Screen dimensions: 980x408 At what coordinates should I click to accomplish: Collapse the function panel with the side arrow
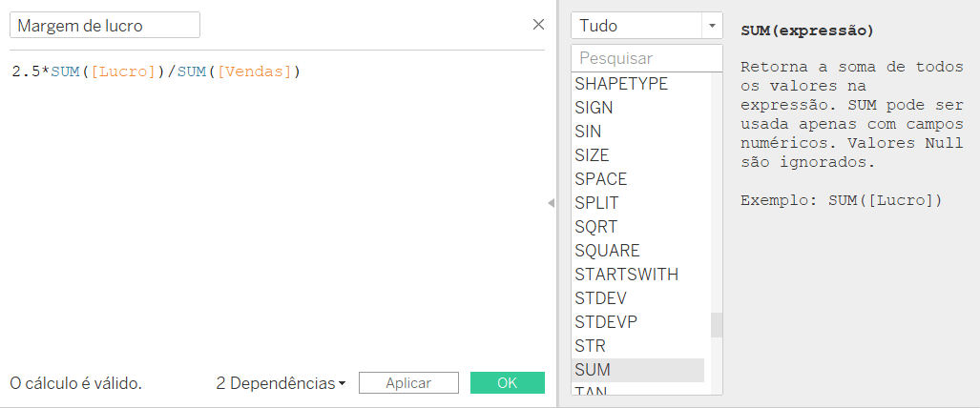click(x=551, y=203)
